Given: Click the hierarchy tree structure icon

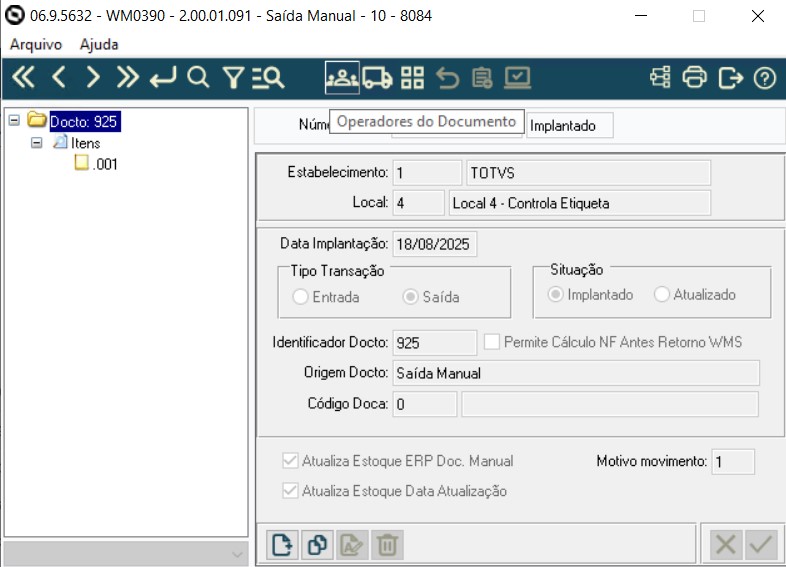Looking at the screenshot, I should (x=660, y=78).
